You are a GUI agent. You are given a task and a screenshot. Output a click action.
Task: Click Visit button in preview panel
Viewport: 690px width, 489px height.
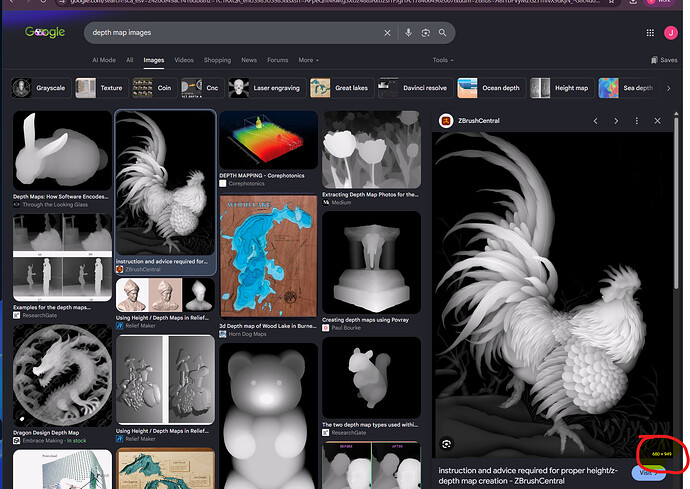tap(648, 473)
